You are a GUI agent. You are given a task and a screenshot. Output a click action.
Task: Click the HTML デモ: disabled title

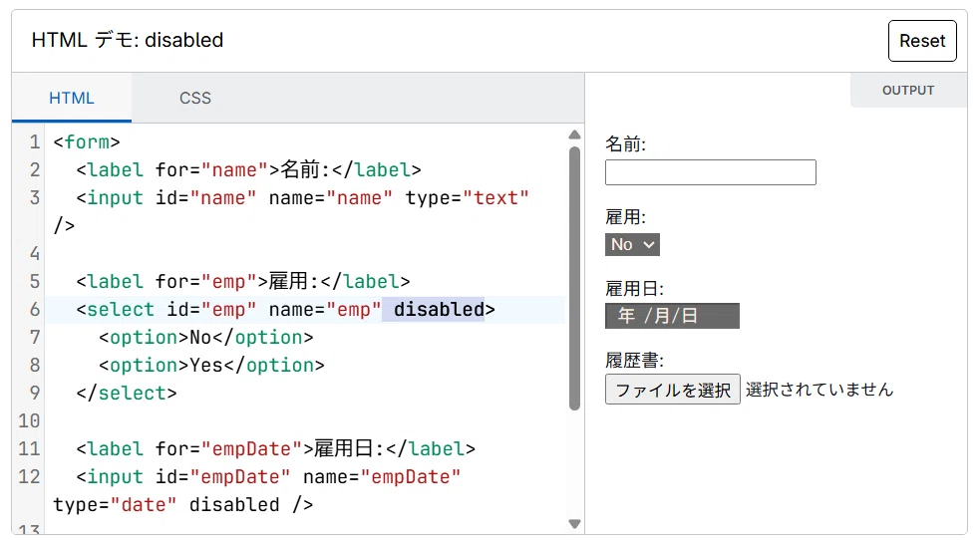coord(128,40)
